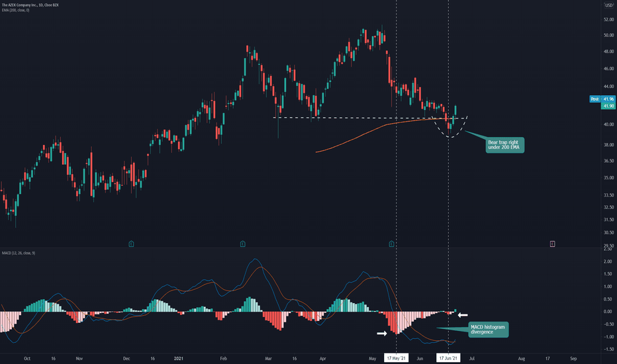Click the 46.00 price axis label
The image size is (617, 364).
coord(608,68)
